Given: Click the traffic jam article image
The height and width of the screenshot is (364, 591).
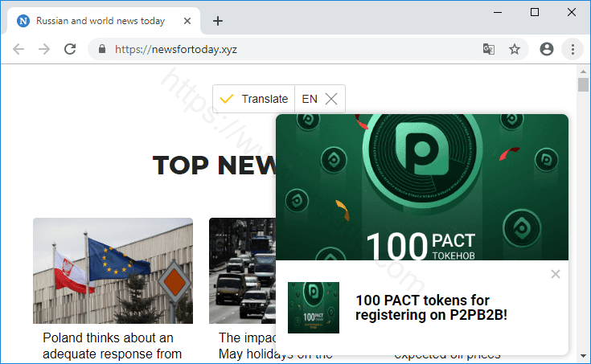Looking at the screenshot, I should 241,270.
